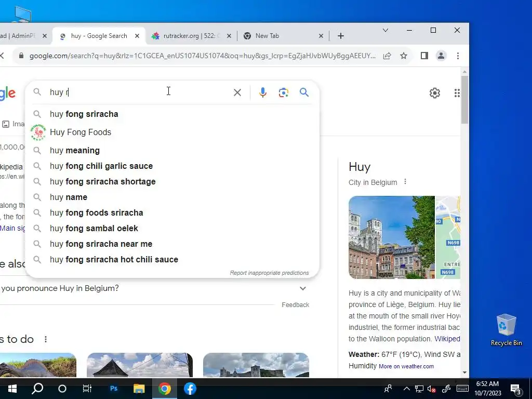Open Cortana from the taskbar
532x399 pixels.
62,389
